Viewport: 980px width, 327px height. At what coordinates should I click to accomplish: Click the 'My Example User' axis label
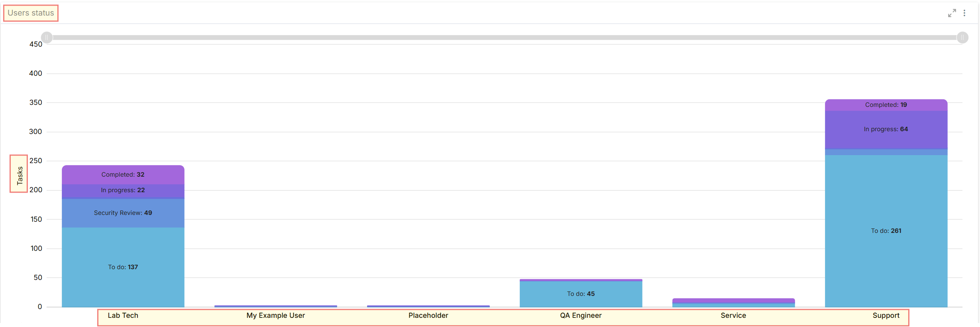[x=276, y=315]
